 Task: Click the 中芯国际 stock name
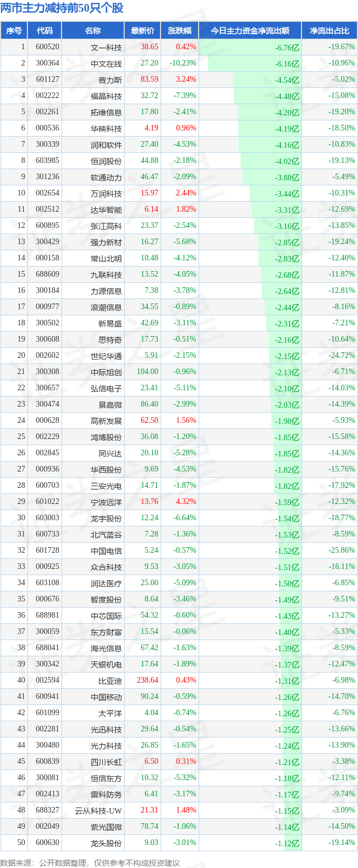[x=106, y=615]
